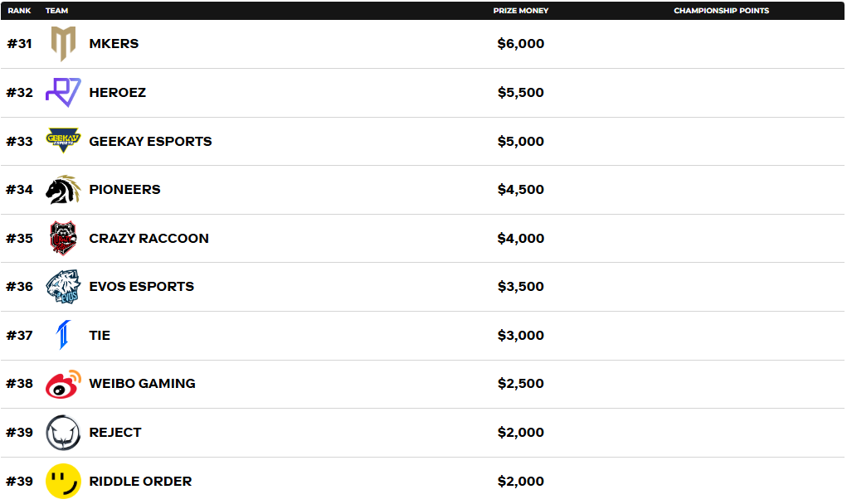
Task: Select the #32 rank cell
Action: pos(20,92)
